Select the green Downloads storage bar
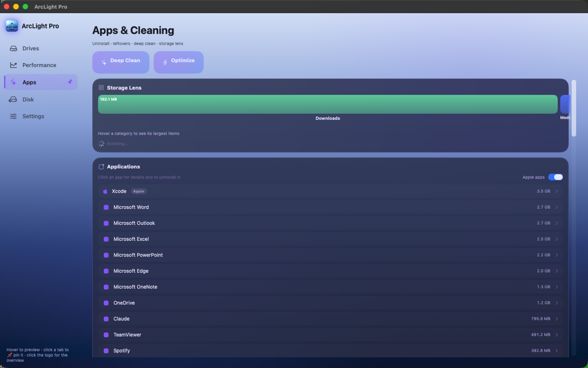This screenshot has width=588, height=368. [x=328, y=105]
